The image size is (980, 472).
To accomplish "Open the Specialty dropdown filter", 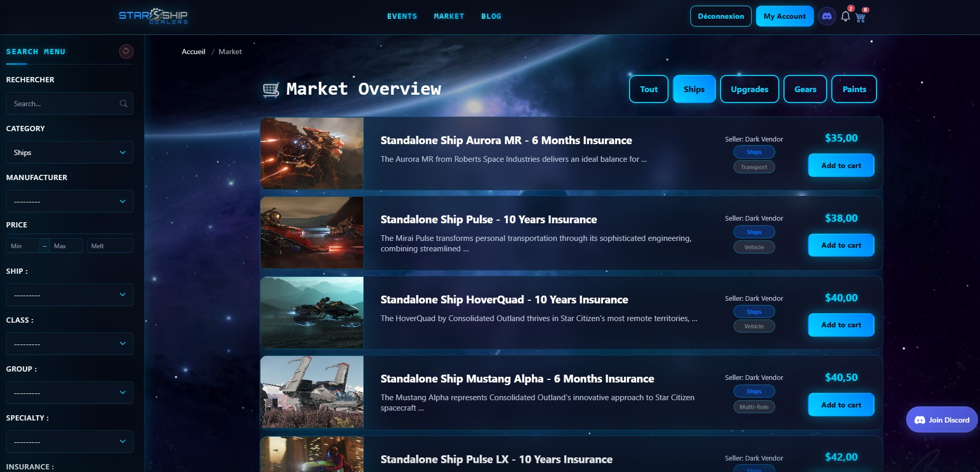I will coord(70,442).
